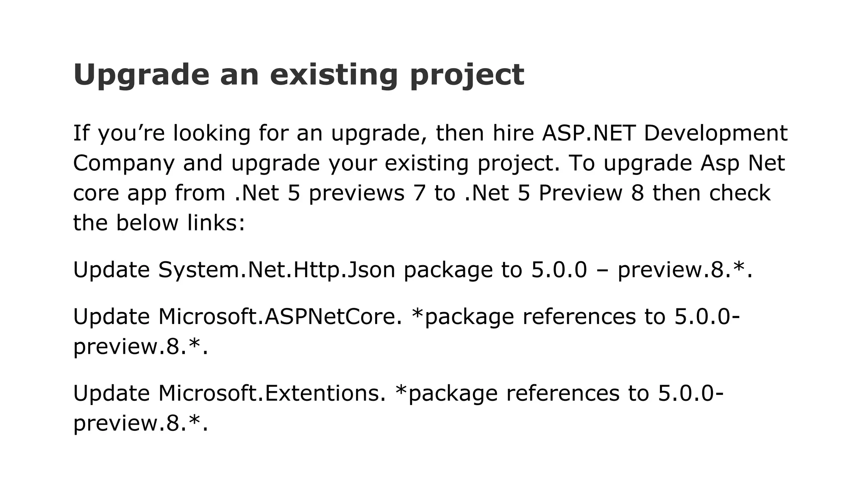Select the text 'ASP.NET Development'
The height and width of the screenshot is (488, 868).
(x=665, y=133)
